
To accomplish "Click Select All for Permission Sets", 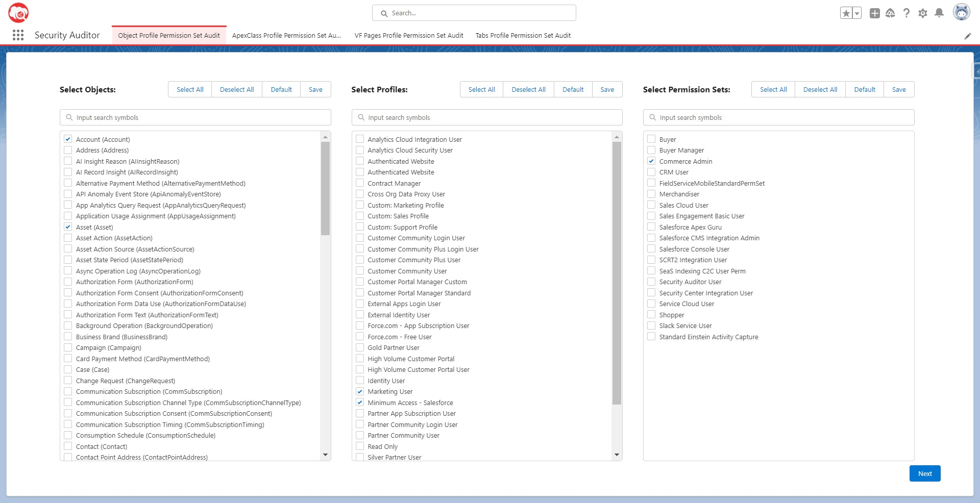I will coord(773,89).
